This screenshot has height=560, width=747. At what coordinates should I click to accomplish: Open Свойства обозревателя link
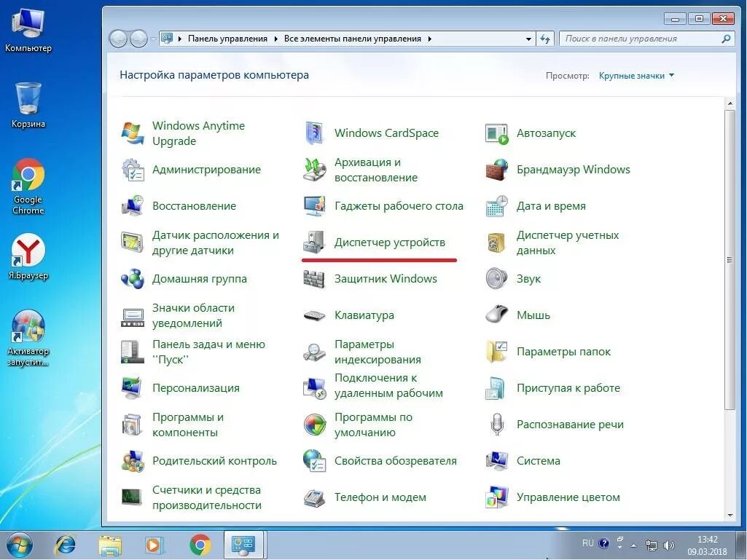[396, 461]
